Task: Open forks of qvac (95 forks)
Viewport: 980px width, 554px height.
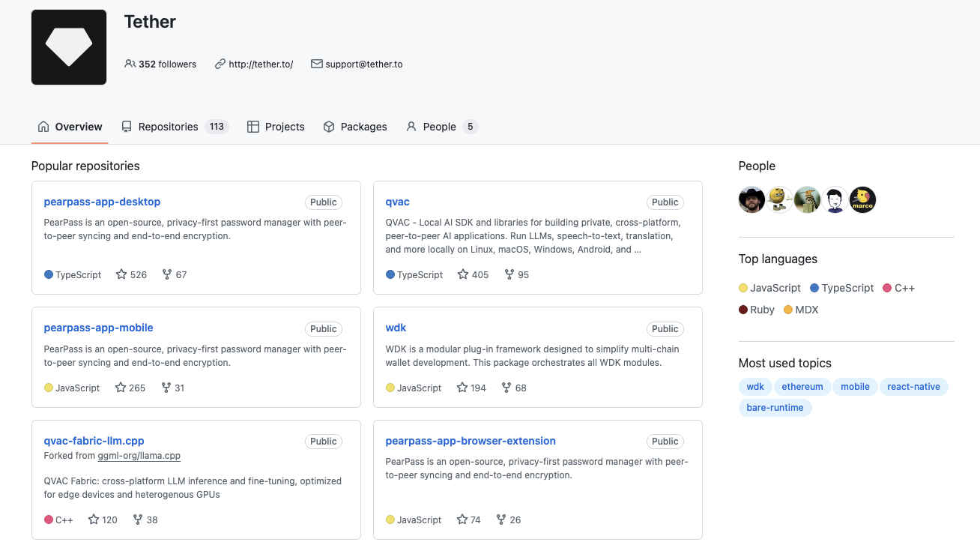Action: (x=517, y=275)
